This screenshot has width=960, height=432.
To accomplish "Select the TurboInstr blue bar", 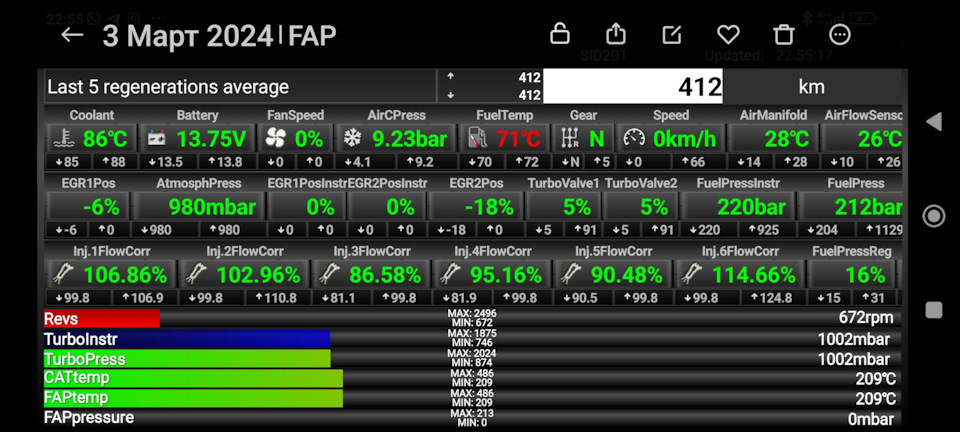I will (186, 339).
